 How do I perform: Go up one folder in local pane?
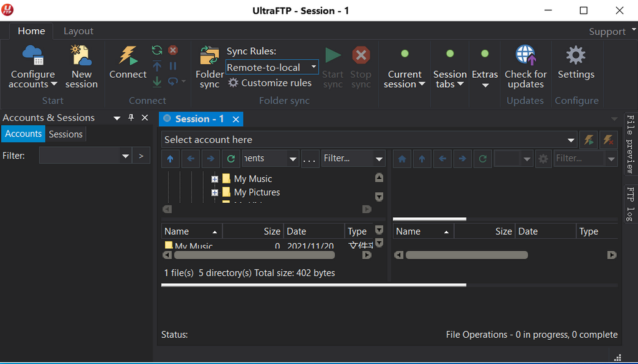pos(171,159)
